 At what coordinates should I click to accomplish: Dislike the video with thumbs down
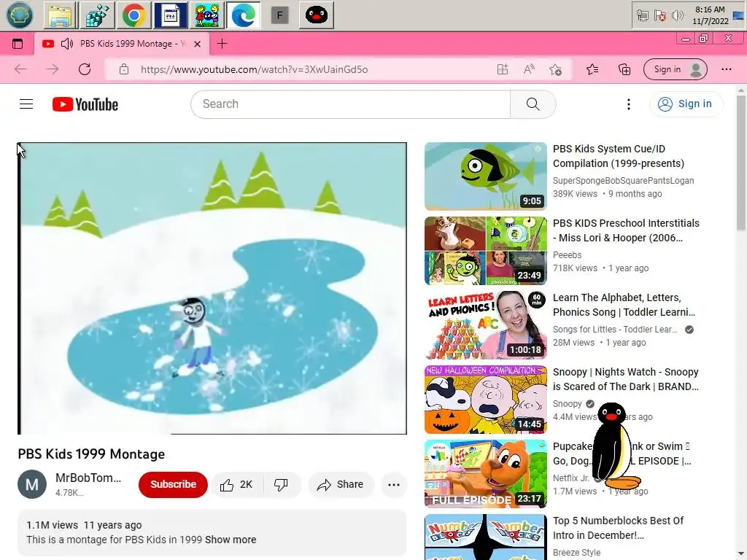pos(281,484)
